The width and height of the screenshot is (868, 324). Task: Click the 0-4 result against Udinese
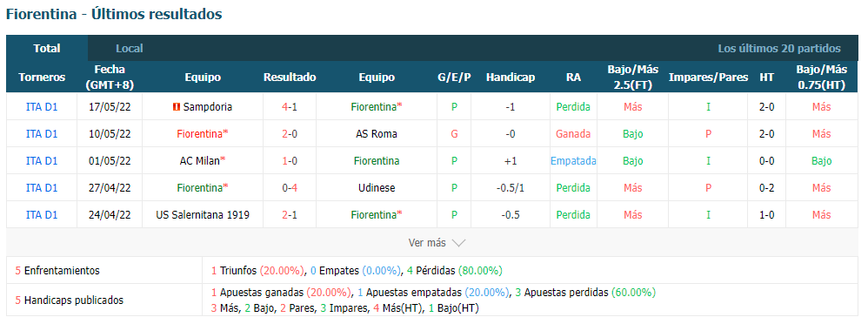coord(290,187)
